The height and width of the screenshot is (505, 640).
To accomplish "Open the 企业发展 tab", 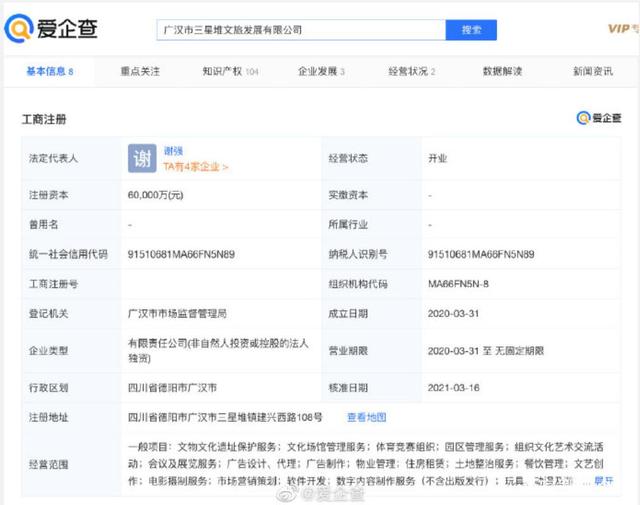I will coord(321,71).
